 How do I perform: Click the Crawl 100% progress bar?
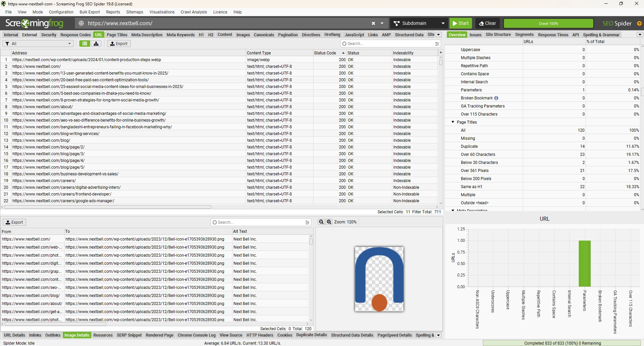(x=548, y=24)
